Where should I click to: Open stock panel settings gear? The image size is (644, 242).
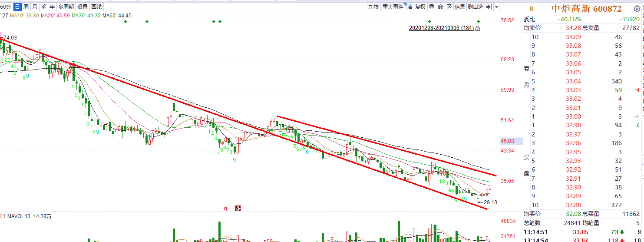tap(637, 9)
